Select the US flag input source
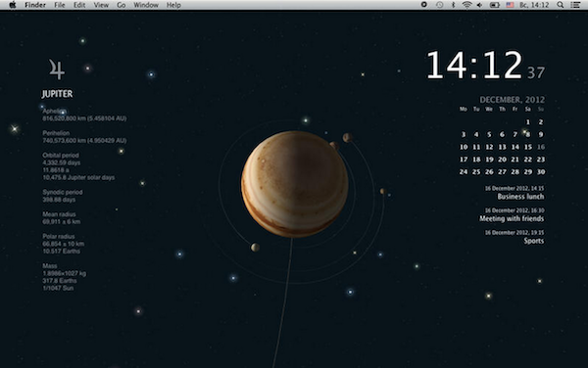The image size is (588, 368). click(510, 5)
